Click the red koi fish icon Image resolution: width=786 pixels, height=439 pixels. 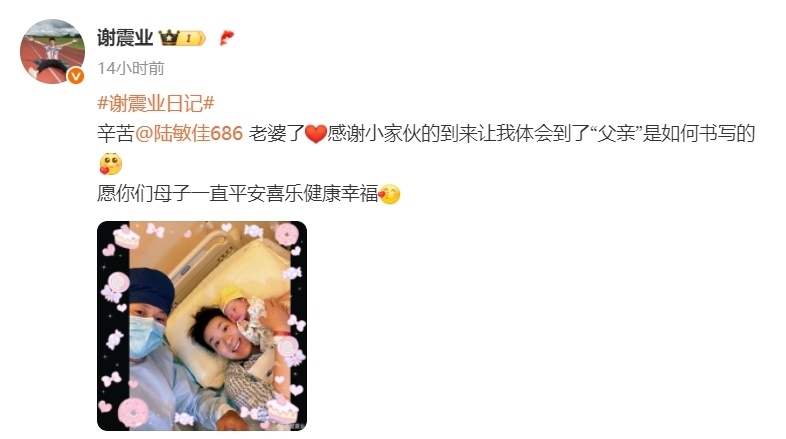click(x=227, y=38)
